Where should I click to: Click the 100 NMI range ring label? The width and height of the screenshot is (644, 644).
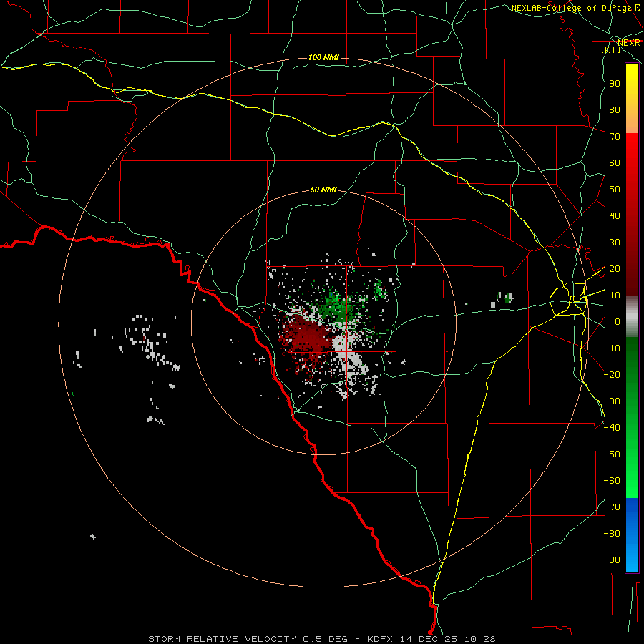click(x=323, y=57)
